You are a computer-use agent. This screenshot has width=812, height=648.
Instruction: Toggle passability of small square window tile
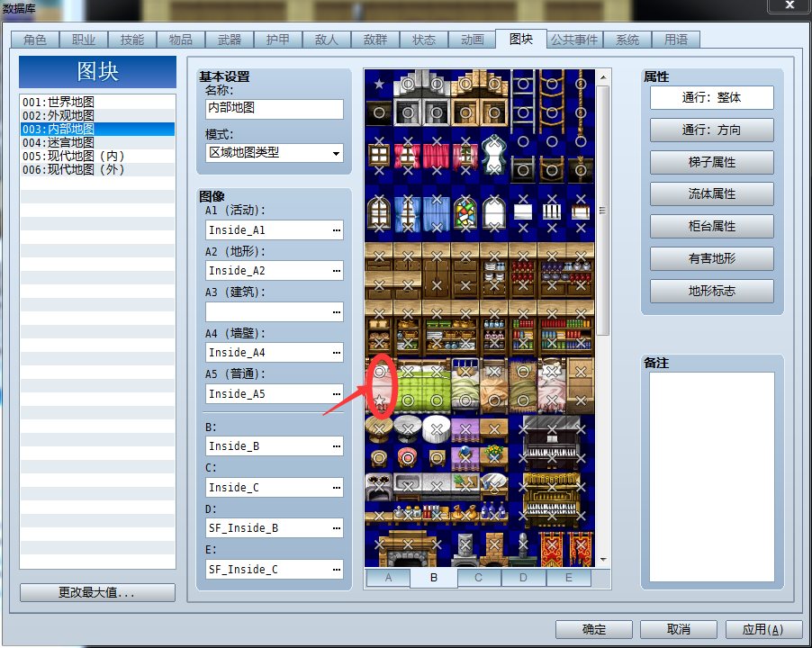tap(379, 156)
